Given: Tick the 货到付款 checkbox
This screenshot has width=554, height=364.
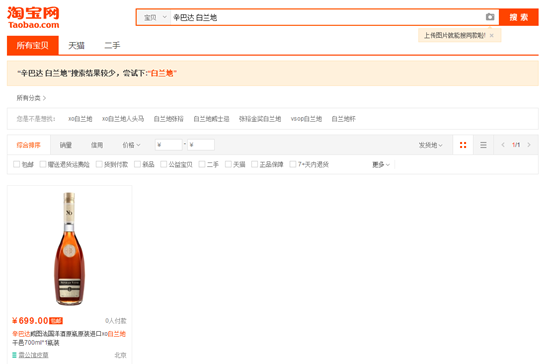Looking at the screenshot, I should (x=99, y=164).
